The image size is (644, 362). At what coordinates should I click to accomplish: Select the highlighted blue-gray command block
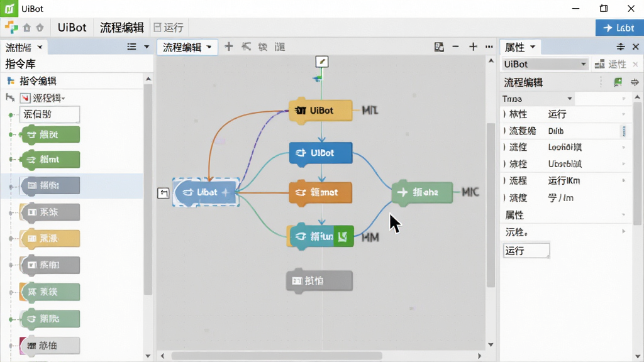[50, 185]
